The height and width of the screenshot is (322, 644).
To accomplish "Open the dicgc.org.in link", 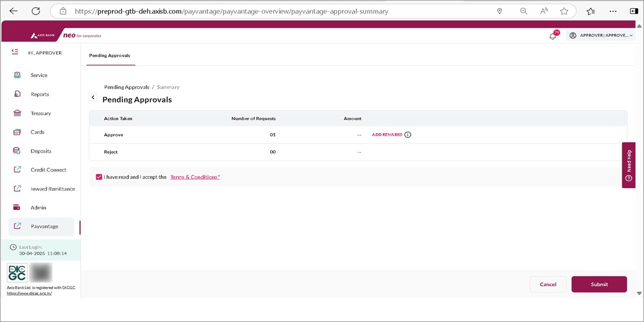I will click(x=29, y=293).
